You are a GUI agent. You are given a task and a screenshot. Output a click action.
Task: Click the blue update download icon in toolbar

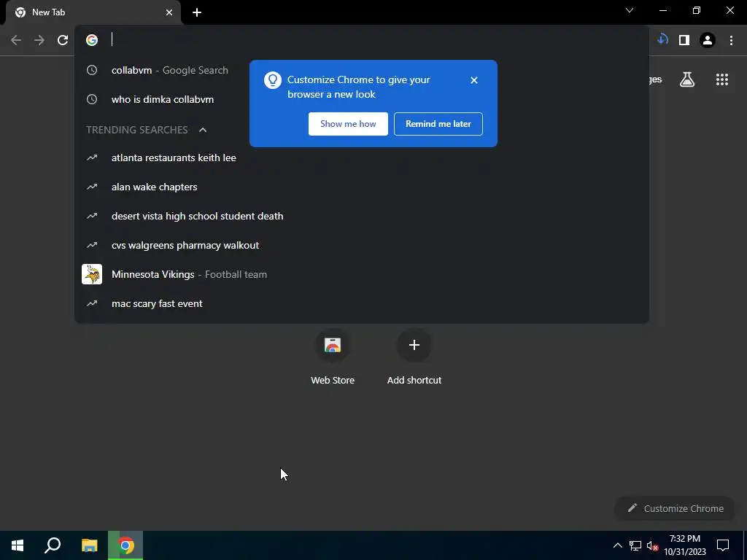pyautogui.click(x=662, y=39)
